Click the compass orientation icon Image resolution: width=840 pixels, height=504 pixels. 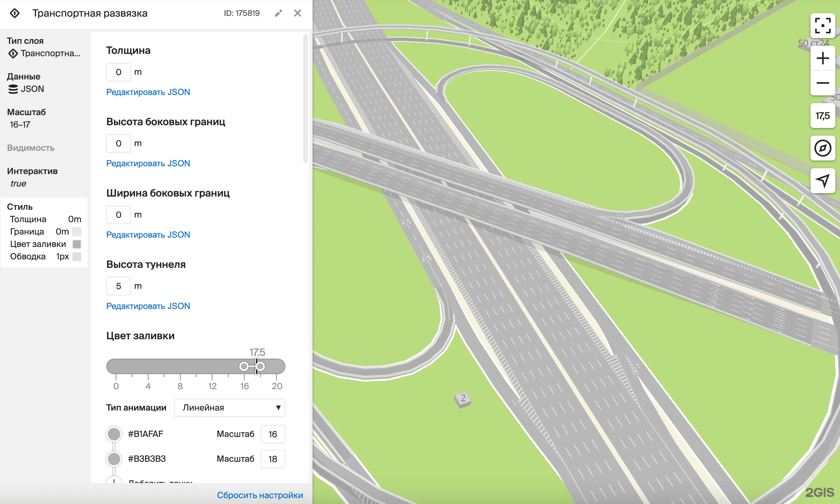point(823,148)
